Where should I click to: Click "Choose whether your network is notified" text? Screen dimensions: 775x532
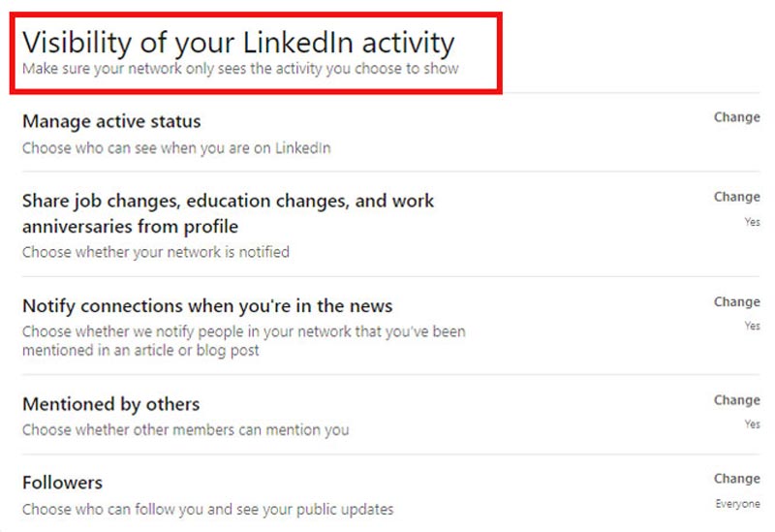point(156,252)
